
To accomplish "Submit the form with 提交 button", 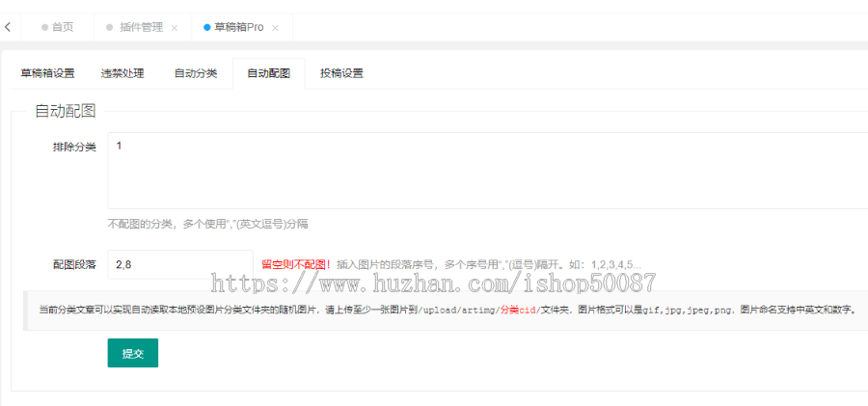I will pos(133,353).
